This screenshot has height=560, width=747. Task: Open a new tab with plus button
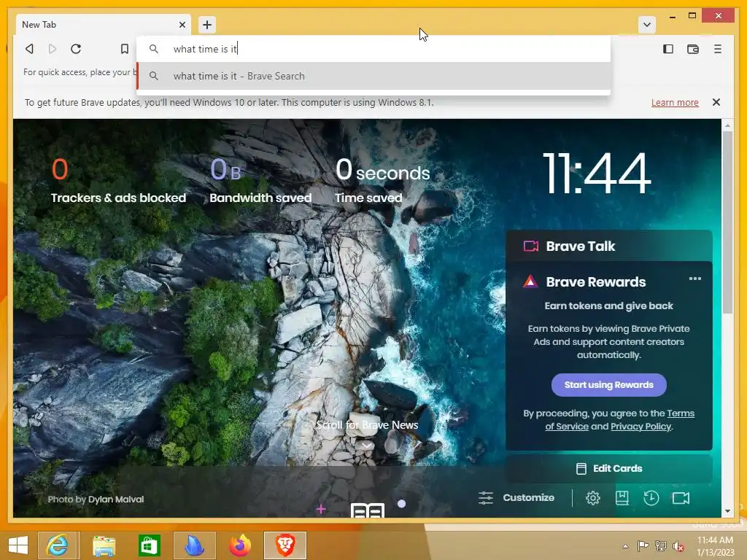(x=206, y=25)
